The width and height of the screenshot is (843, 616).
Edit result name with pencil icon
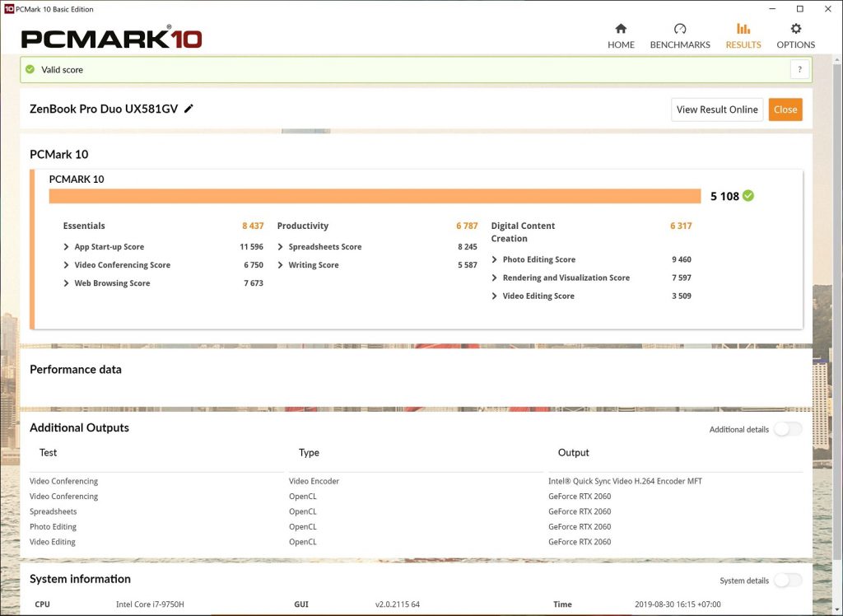click(x=189, y=109)
